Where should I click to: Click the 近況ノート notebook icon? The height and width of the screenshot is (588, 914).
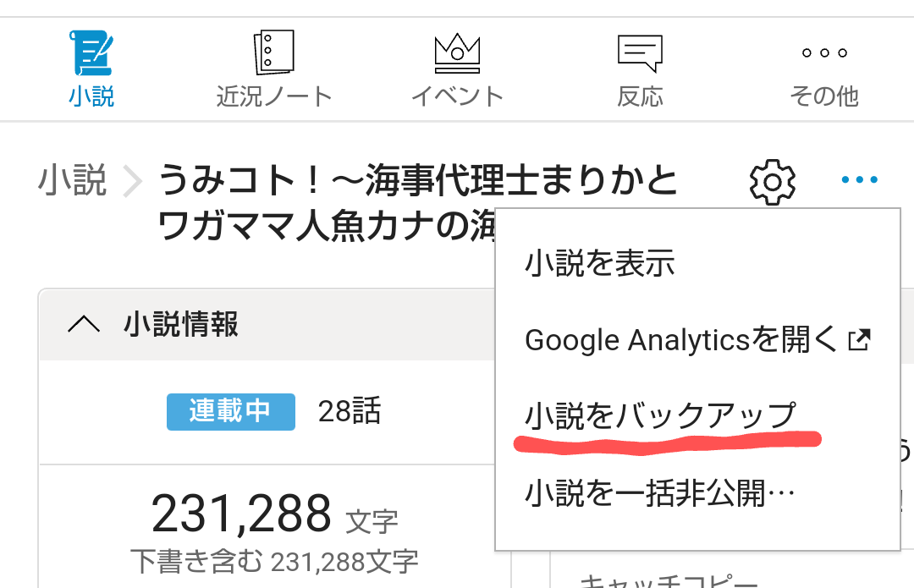pyautogui.click(x=273, y=52)
